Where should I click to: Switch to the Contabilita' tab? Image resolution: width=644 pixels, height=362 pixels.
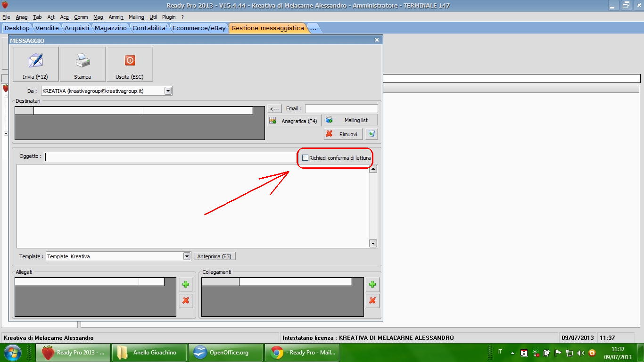tap(150, 28)
